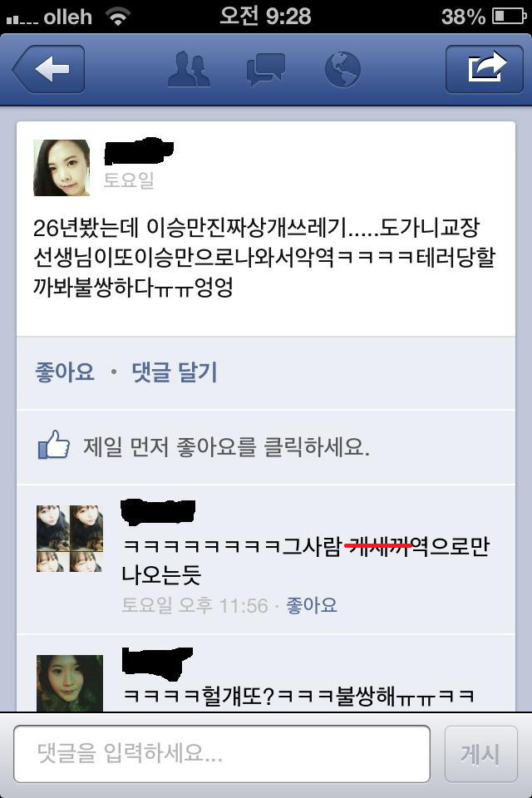
Task: Open the messages chat bubbles icon
Action: click(x=265, y=70)
